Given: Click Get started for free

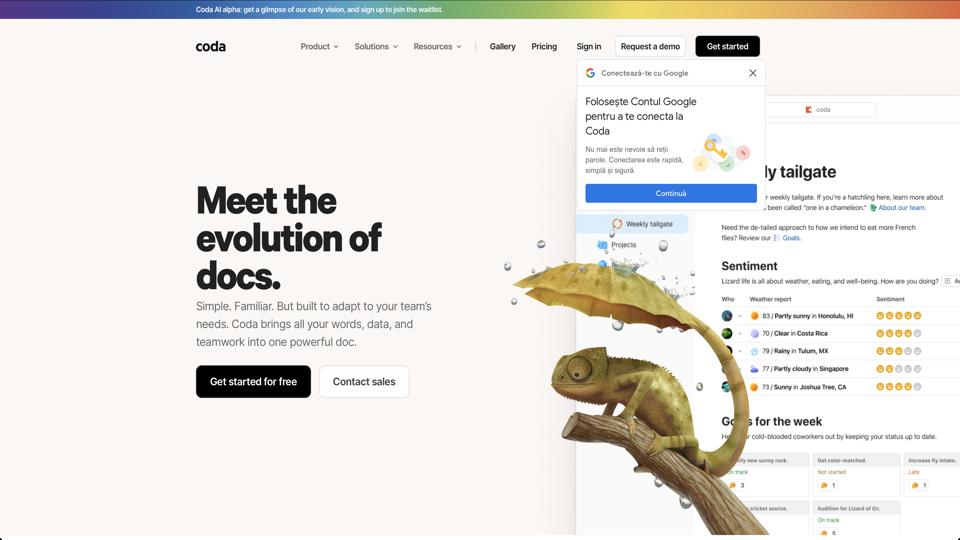Looking at the screenshot, I should (x=253, y=381).
